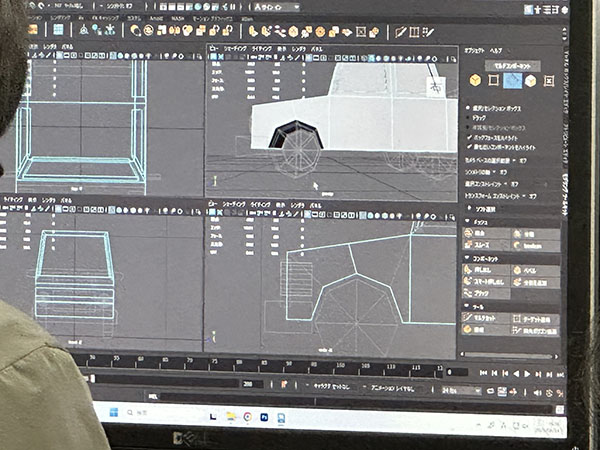The height and width of the screenshot is (450, 600).
Task: Activate the 四角ポリゴン描画 tool
Action: point(536,330)
